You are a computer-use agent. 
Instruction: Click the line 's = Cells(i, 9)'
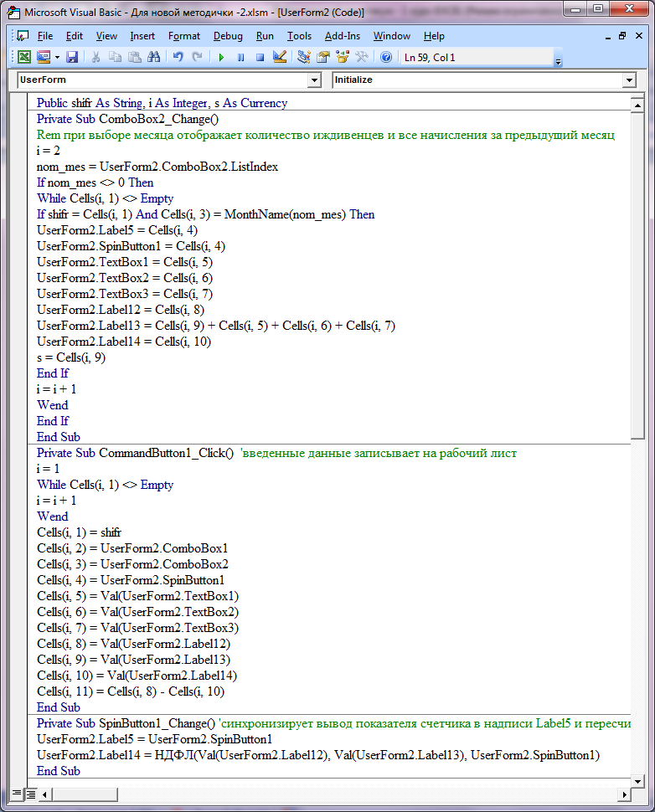click(x=71, y=357)
